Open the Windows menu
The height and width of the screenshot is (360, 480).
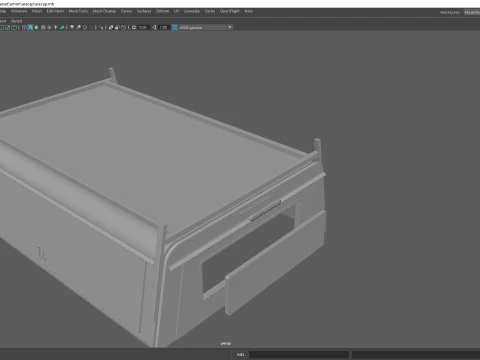coord(19,11)
